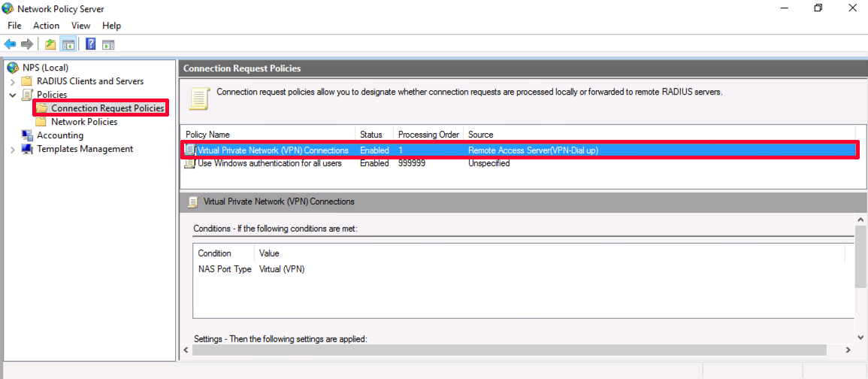Image resolution: width=868 pixels, height=379 pixels.
Task: Click the 'Virtual (VPN)' condition value
Action: 282,269
